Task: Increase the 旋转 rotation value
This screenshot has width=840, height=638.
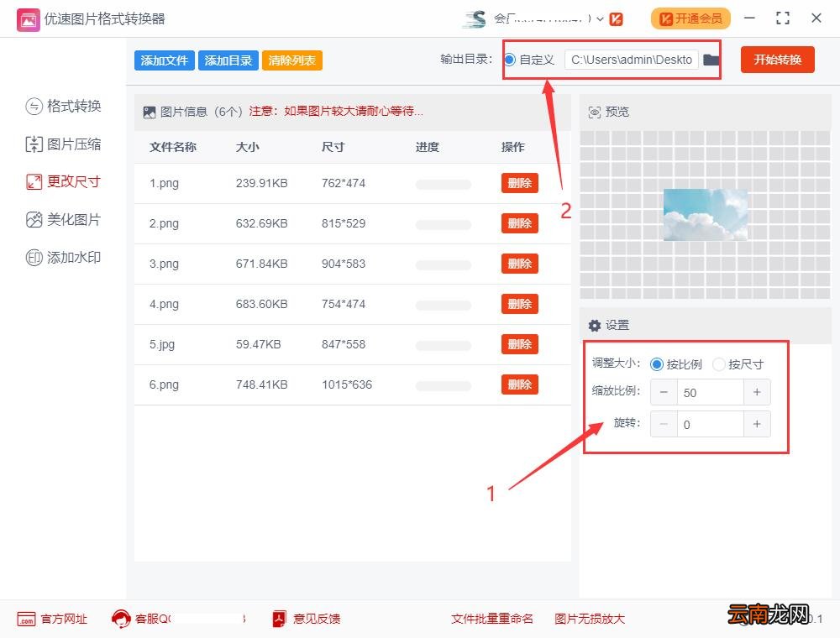Action: (757, 425)
